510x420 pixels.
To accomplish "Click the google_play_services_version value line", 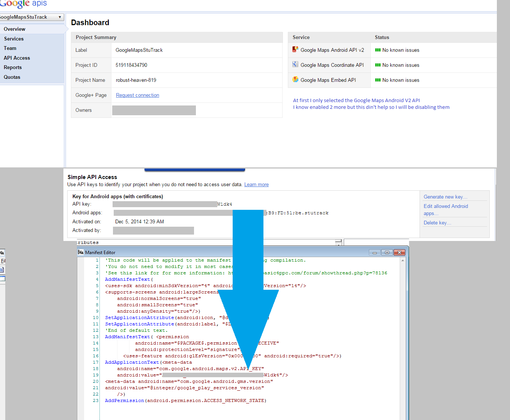I will (185, 388).
